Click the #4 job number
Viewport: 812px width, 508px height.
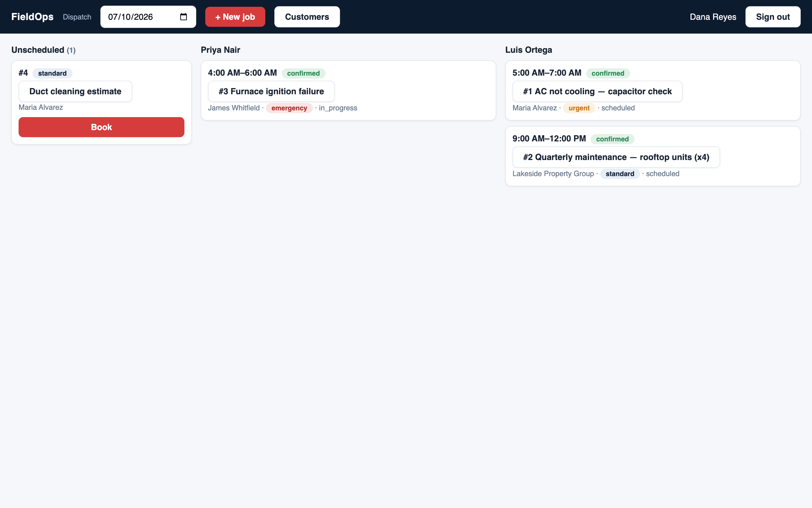click(23, 73)
